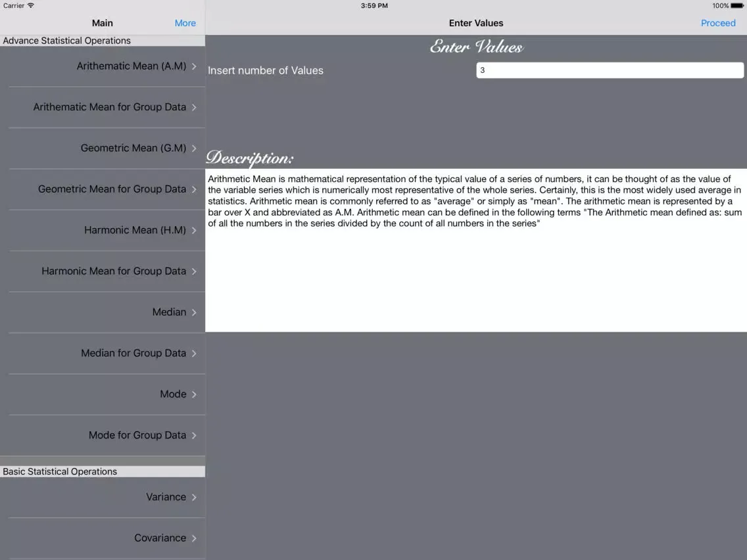This screenshot has width=747, height=560.
Task: Click chevron beside Mode for Group Data
Action: click(x=194, y=434)
